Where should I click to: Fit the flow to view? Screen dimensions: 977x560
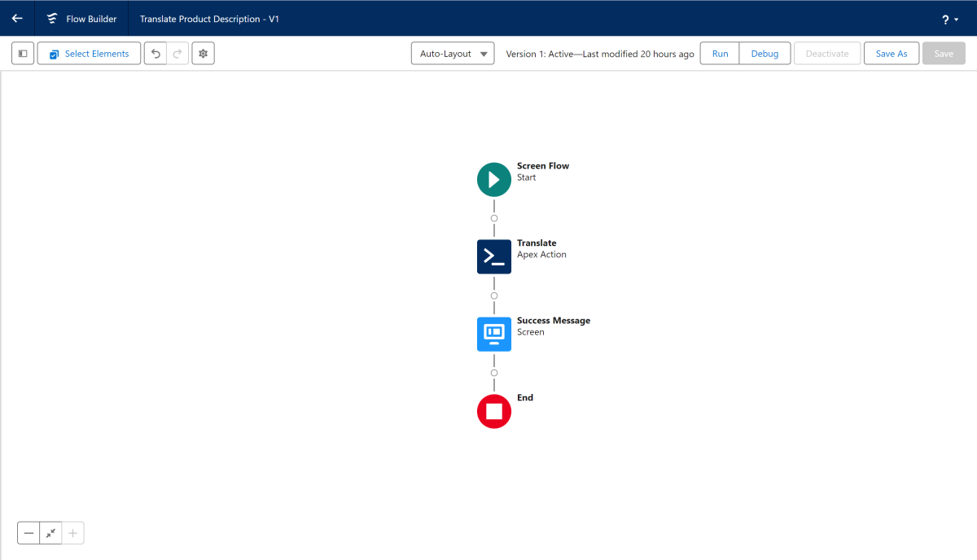point(50,533)
